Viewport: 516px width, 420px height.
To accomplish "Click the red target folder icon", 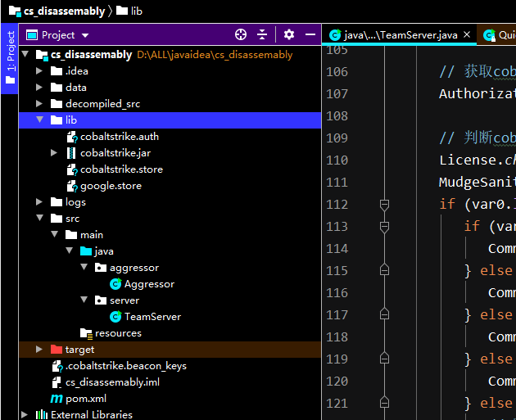I will 57,350.
